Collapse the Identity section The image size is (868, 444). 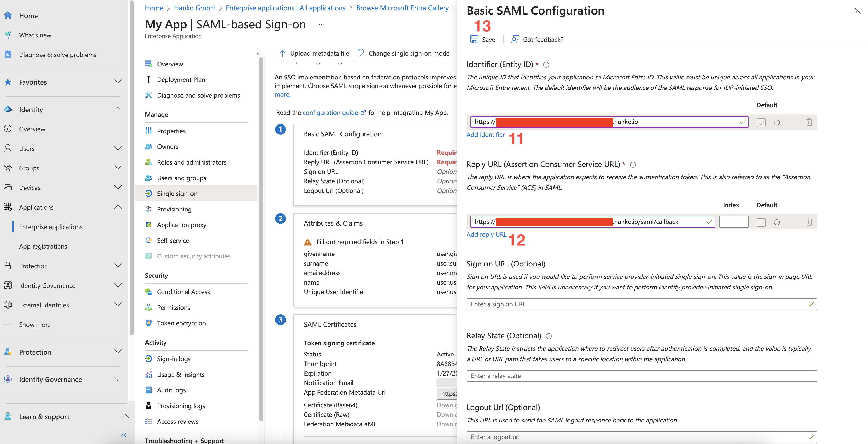click(x=117, y=109)
